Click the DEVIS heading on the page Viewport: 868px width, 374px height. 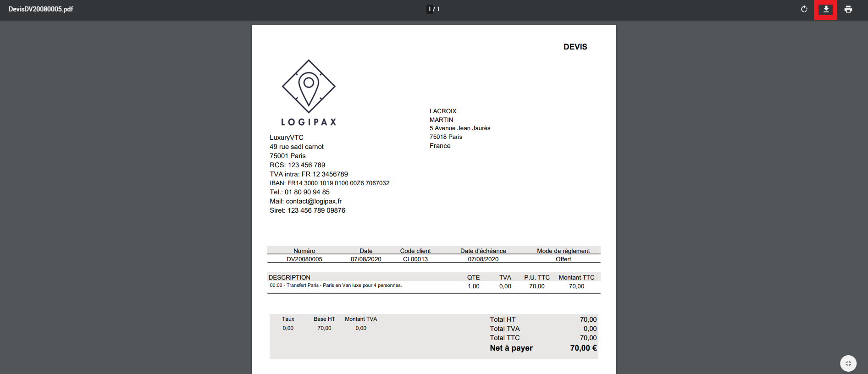point(575,47)
